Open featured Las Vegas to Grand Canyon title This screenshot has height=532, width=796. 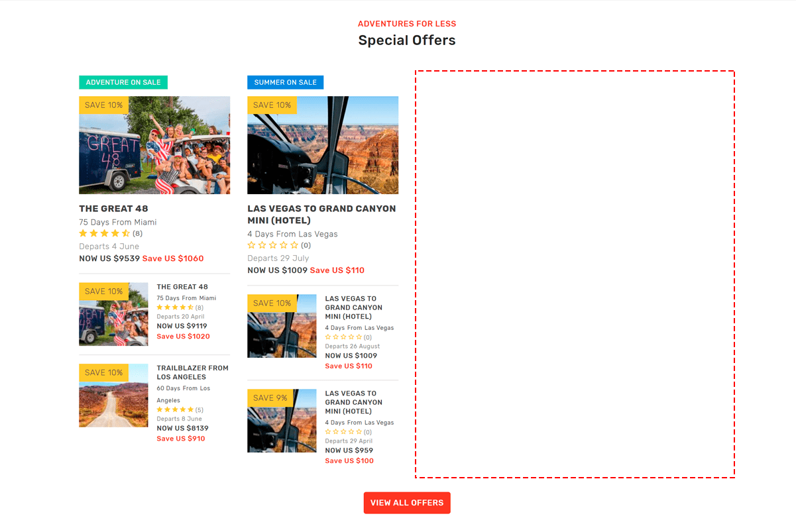coord(321,215)
